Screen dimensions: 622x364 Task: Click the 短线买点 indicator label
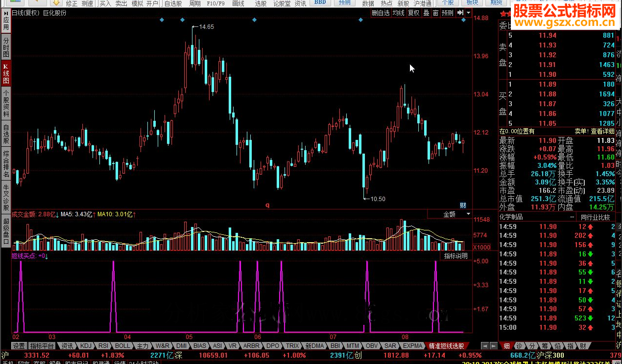pyautogui.click(x=24, y=256)
